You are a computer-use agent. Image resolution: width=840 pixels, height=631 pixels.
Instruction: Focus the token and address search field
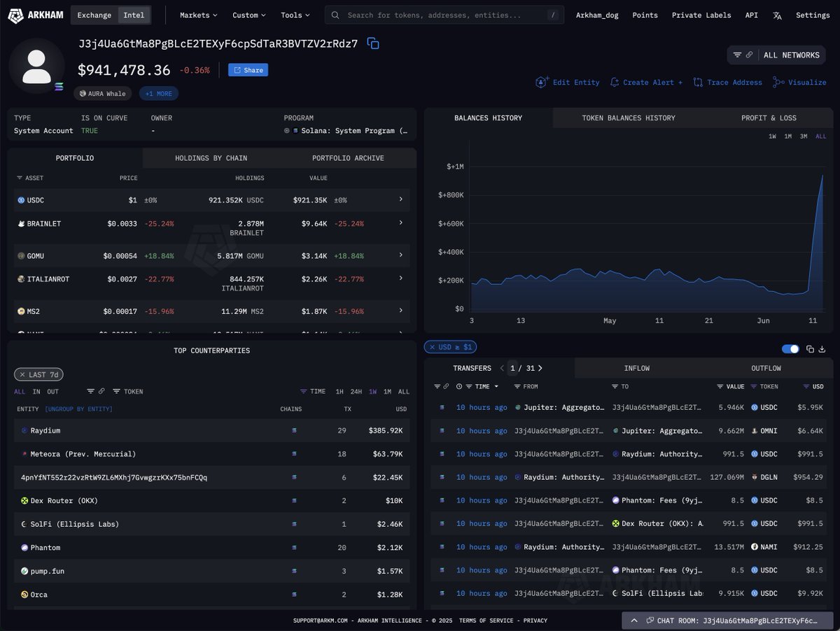tap(444, 15)
